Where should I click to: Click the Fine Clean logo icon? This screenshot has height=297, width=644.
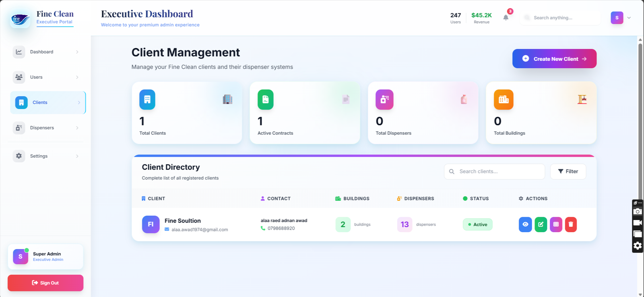click(20, 19)
